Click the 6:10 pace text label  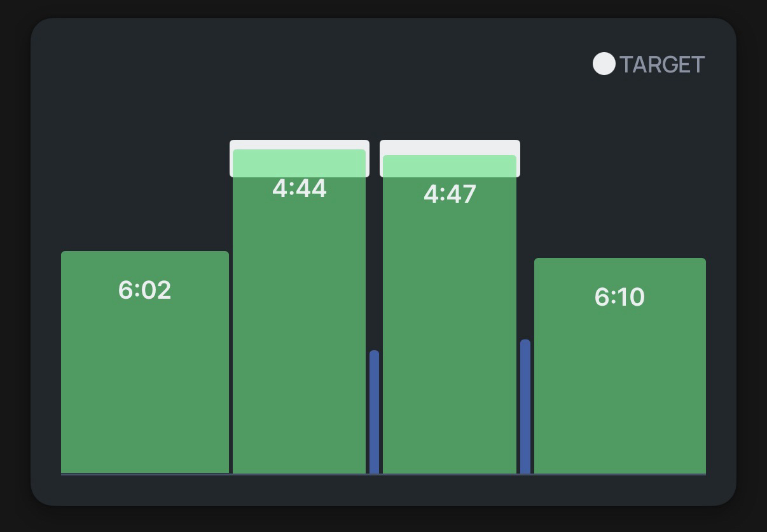click(x=619, y=297)
